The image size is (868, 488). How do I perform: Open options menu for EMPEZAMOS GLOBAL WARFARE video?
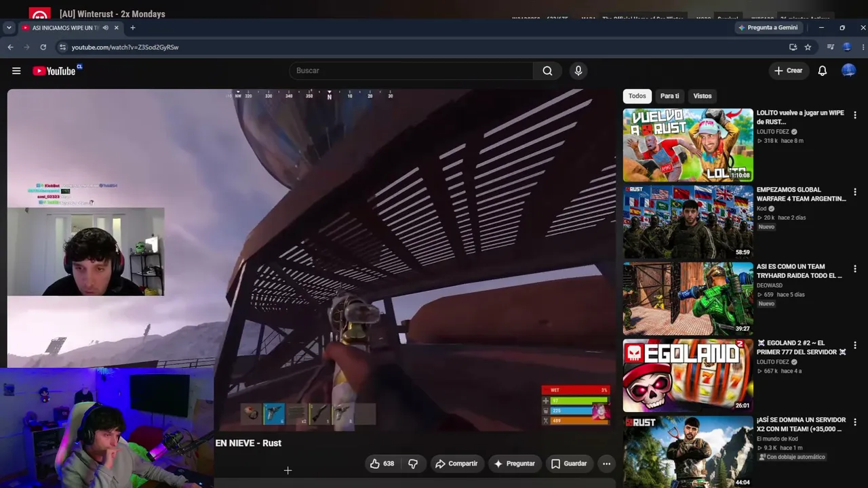(854, 192)
